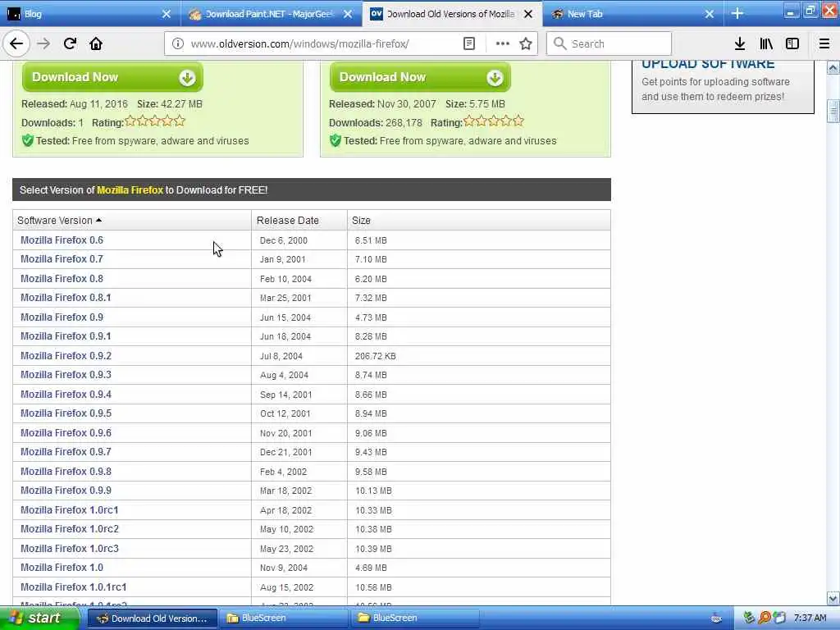
Task: Open Mozilla Firefox 0.9.8 link
Action: point(66,472)
